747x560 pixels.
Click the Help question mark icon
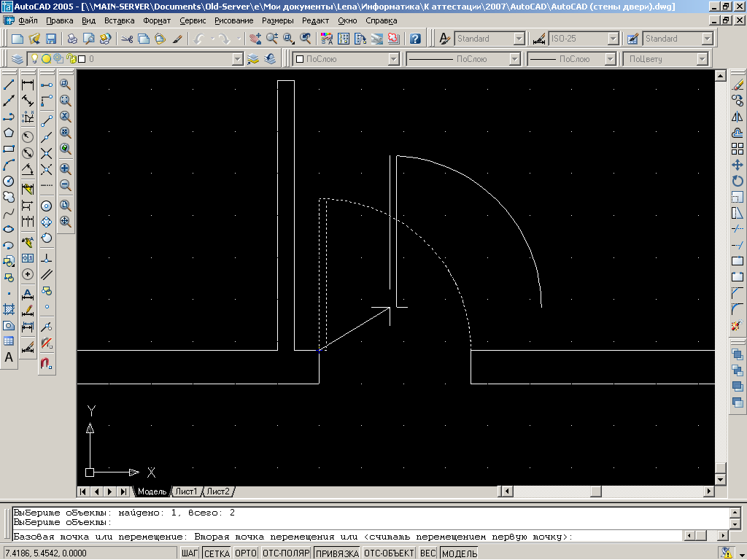415,39
